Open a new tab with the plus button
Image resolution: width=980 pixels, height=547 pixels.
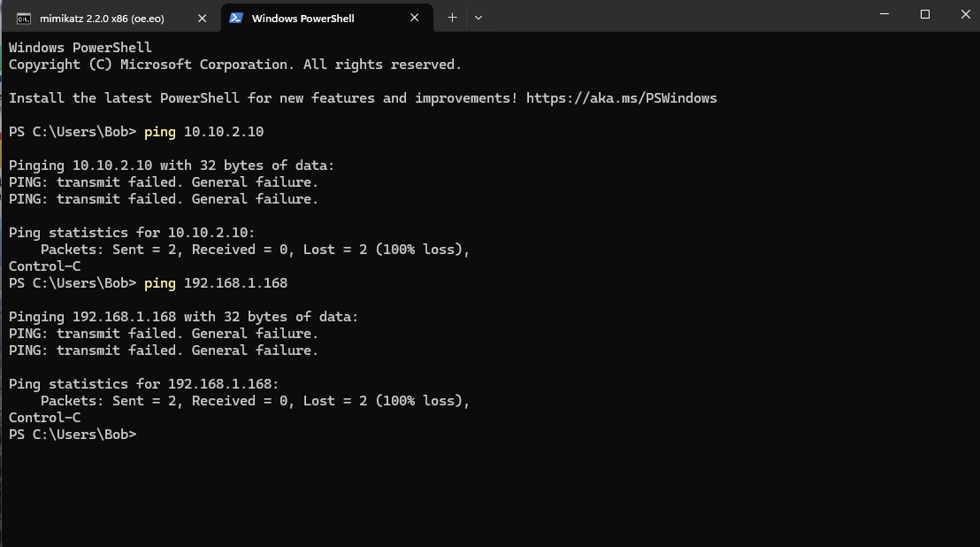coord(452,18)
